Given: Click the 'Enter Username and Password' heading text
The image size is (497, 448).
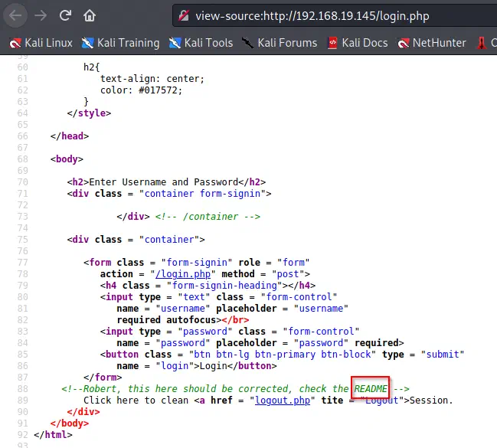Looking at the screenshot, I should (164, 182).
